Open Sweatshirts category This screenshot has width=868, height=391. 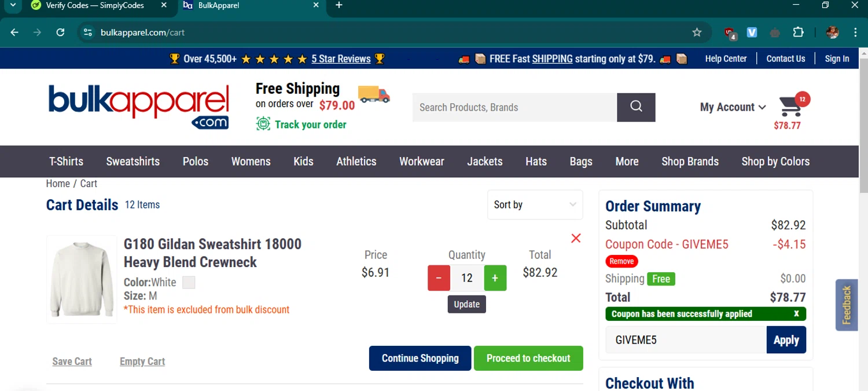(133, 162)
